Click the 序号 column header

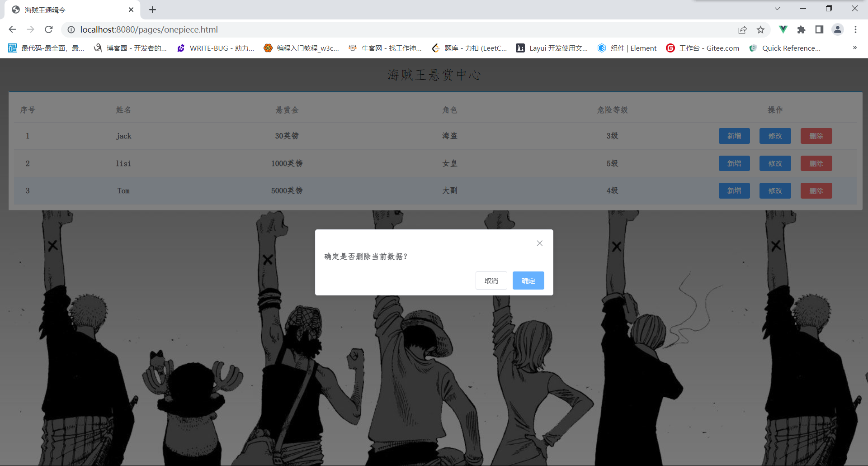[x=28, y=110]
